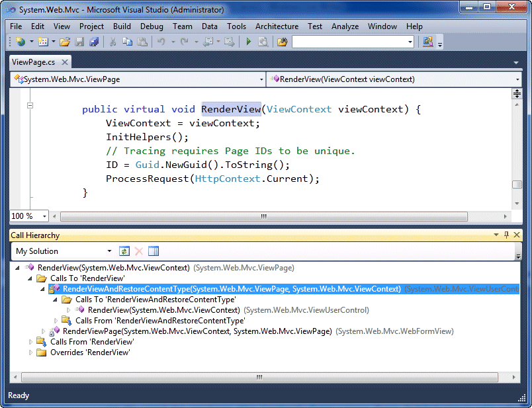
Task: Click the Undo arrow icon
Action: coord(161,42)
